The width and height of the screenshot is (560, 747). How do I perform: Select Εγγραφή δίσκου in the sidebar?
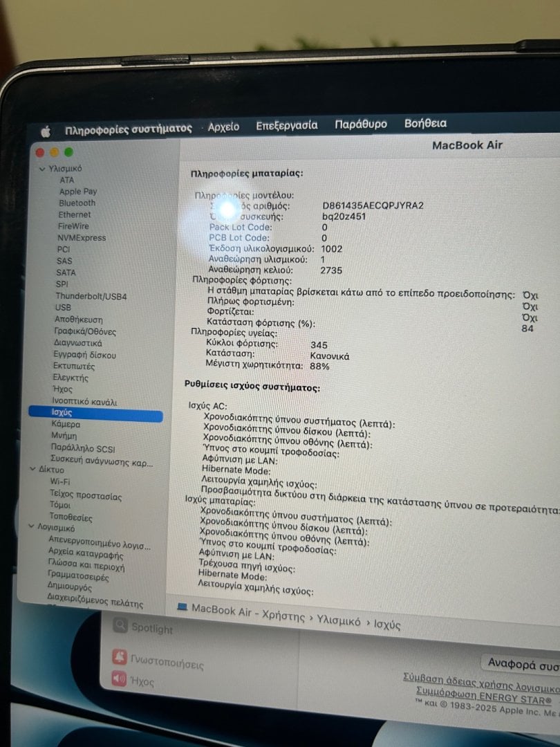84,355
